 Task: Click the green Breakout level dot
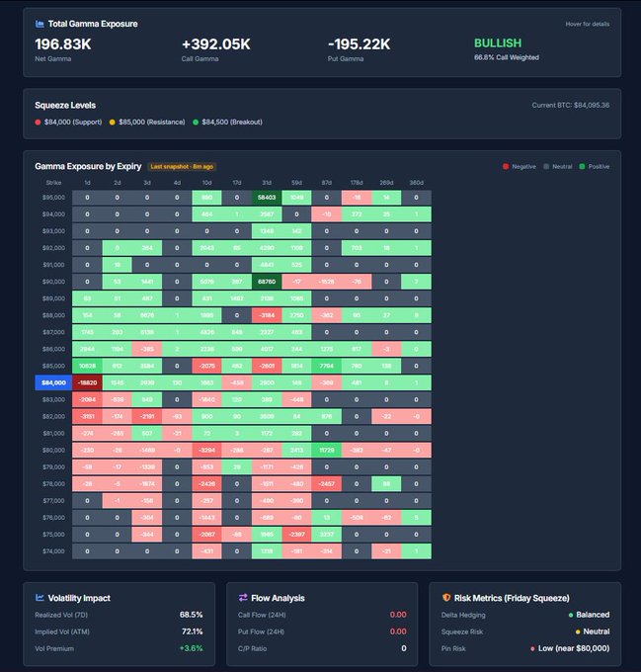(x=196, y=123)
